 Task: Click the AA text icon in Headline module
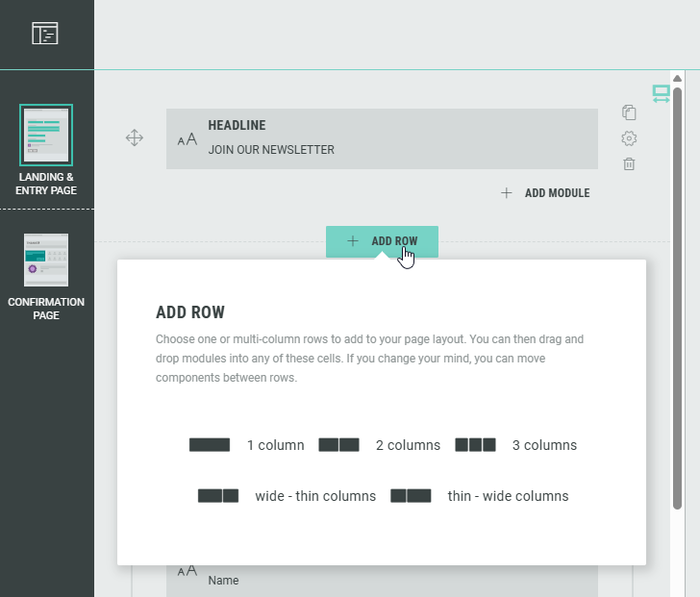click(x=187, y=139)
